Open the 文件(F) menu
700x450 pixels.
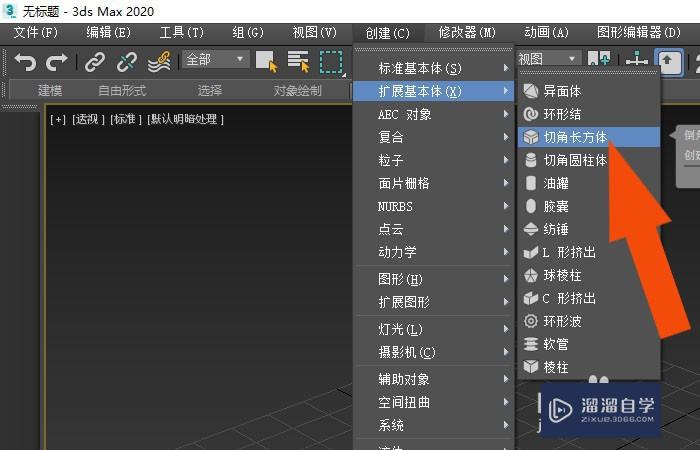pyautogui.click(x=36, y=32)
